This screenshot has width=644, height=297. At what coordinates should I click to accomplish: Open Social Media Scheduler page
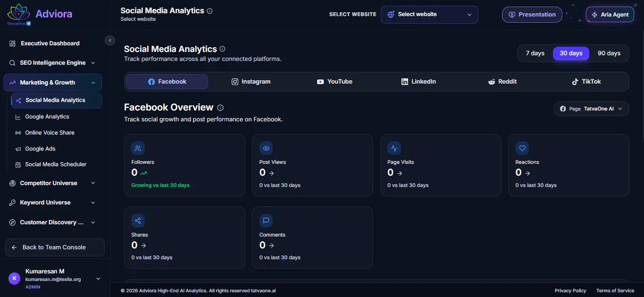coord(56,164)
